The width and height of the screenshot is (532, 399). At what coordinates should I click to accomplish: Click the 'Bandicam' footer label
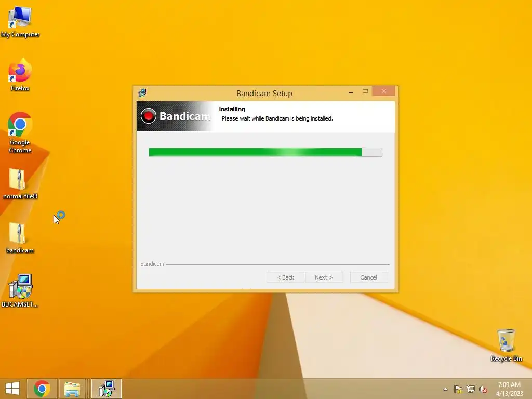152,264
